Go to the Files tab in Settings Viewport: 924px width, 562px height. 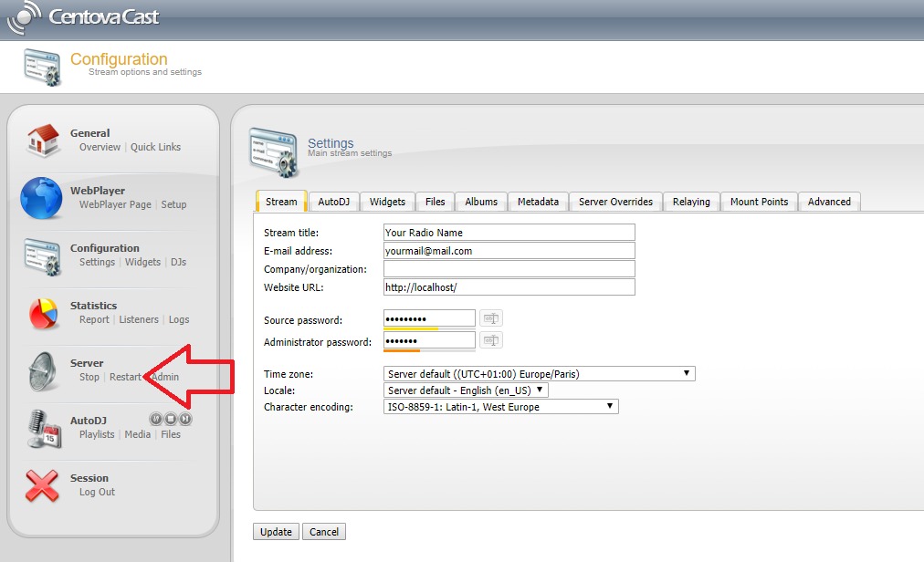pos(435,202)
